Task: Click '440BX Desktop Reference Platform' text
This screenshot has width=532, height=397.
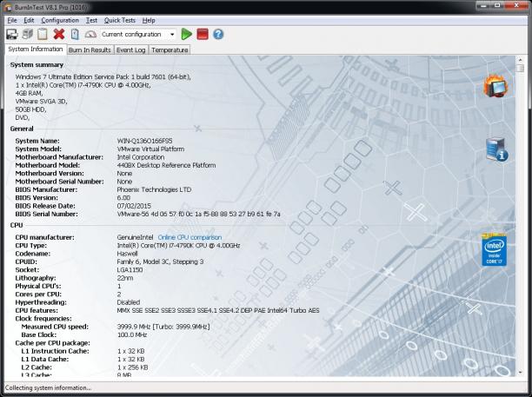Action: click(166, 165)
